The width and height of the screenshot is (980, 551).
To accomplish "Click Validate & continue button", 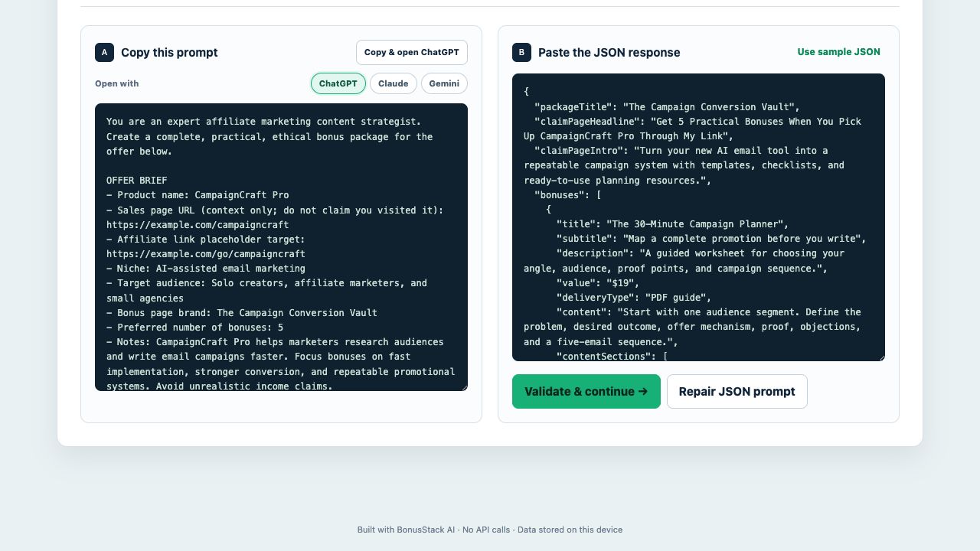I will pos(586,391).
